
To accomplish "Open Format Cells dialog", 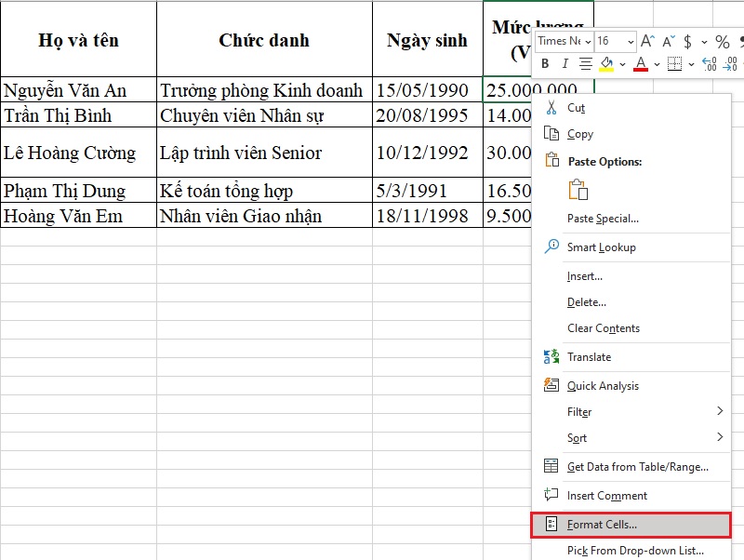I will tap(631, 525).
